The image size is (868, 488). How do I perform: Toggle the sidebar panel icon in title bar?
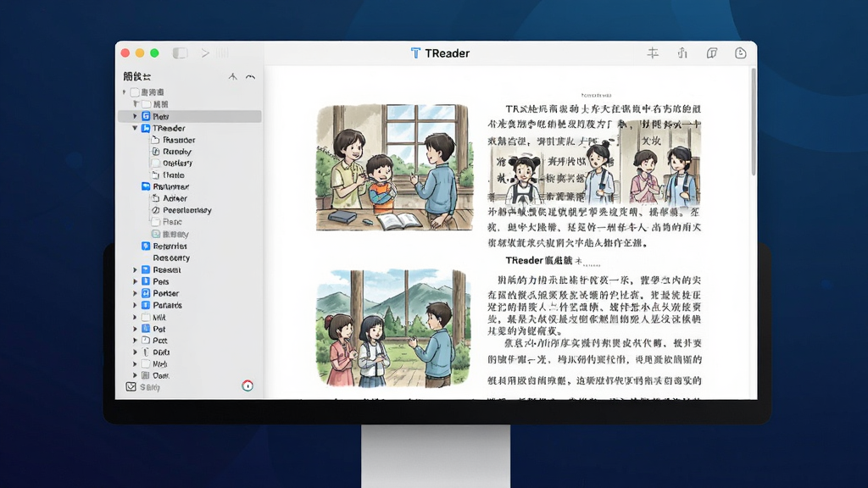[x=180, y=53]
